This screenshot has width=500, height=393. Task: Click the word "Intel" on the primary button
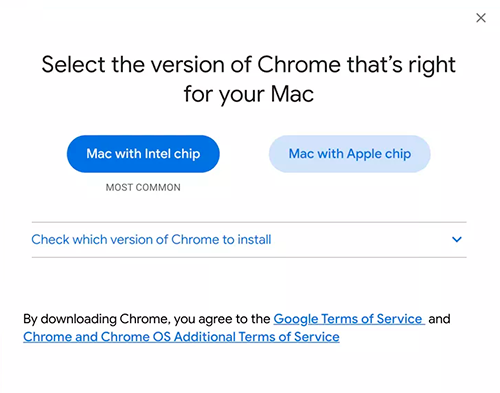pyautogui.click(x=157, y=154)
